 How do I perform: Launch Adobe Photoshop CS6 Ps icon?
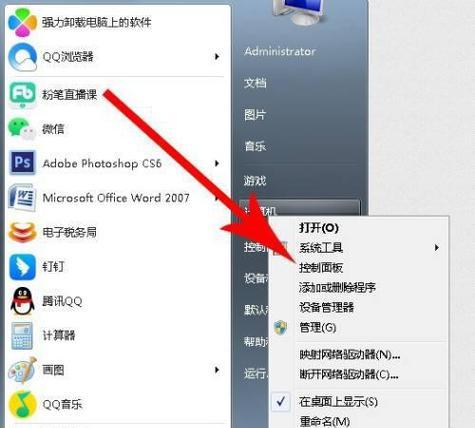(x=22, y=163)
